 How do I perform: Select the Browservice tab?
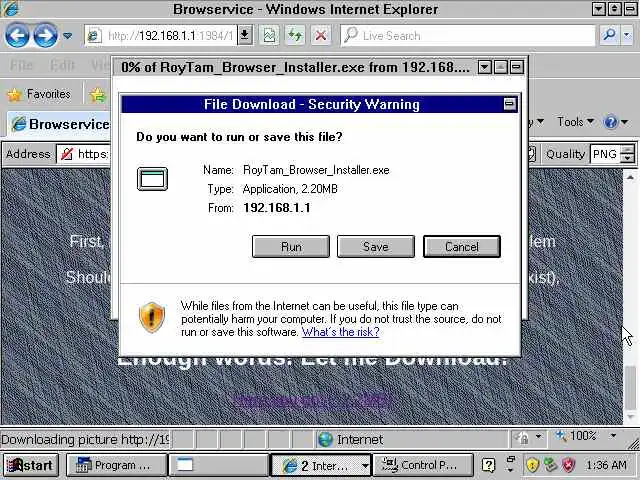[60, 124]
